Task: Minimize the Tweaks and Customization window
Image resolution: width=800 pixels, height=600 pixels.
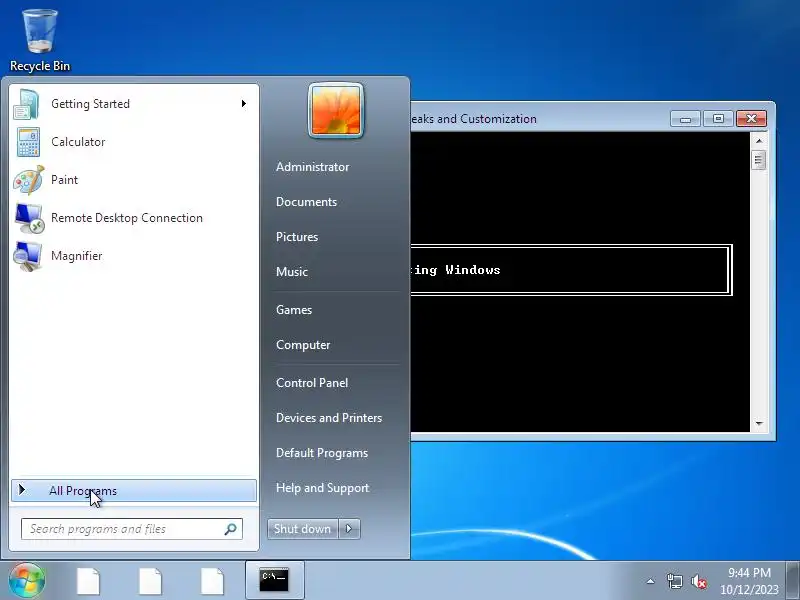Action: click(685, 119)
